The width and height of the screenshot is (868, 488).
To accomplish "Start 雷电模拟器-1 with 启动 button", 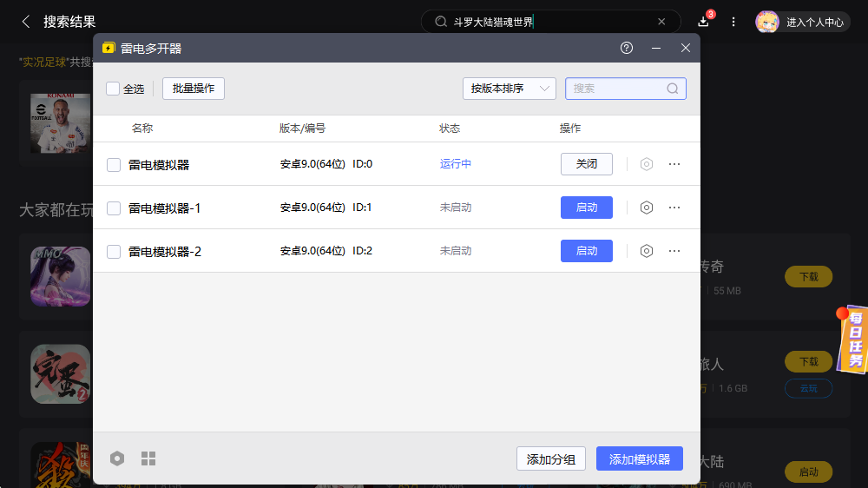I will point(586,208).
